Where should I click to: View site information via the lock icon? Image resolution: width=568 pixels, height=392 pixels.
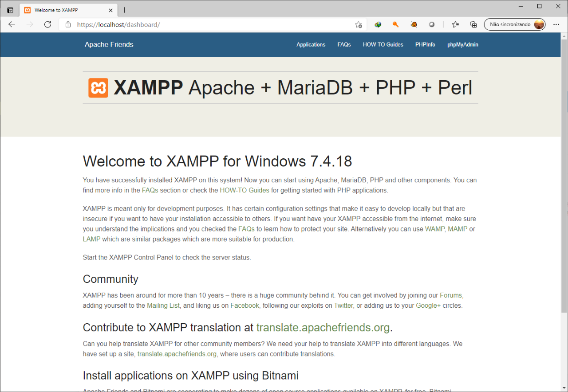click(x=68, y=24)
